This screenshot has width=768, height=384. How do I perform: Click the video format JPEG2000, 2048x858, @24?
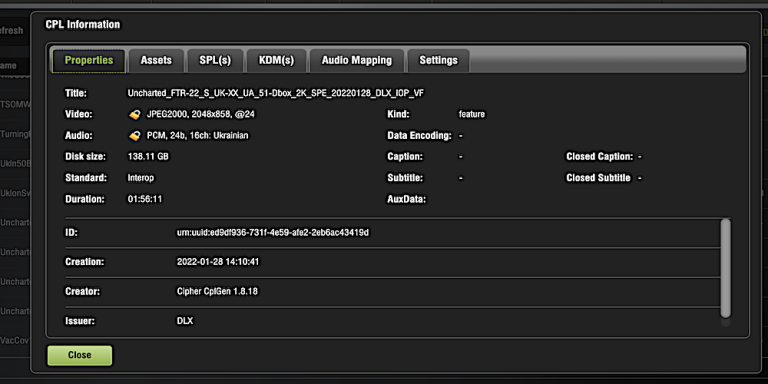point(201,115)
